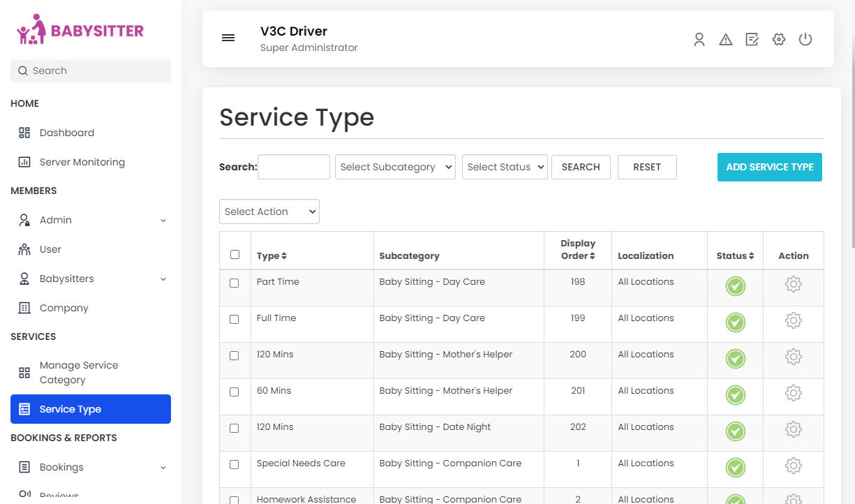This screenshot has width=855, height=504.
Task: Open the hamburger menu next to V3C Driver
Action: coord(228,38)
